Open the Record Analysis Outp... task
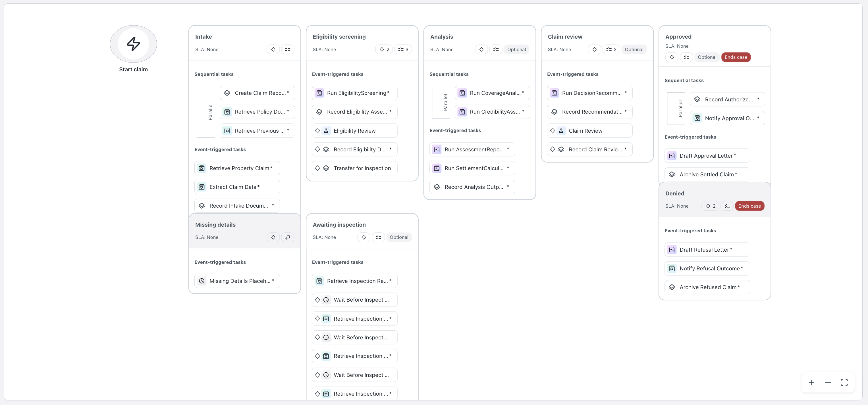Viewport: 868px width, 405px height. pos(472,187)
